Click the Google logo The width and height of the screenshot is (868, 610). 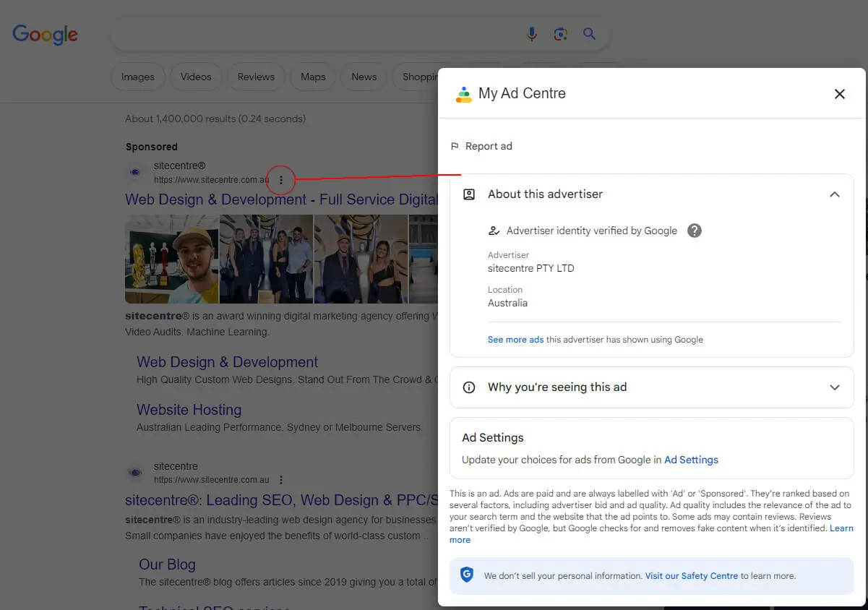pos(45,34)
